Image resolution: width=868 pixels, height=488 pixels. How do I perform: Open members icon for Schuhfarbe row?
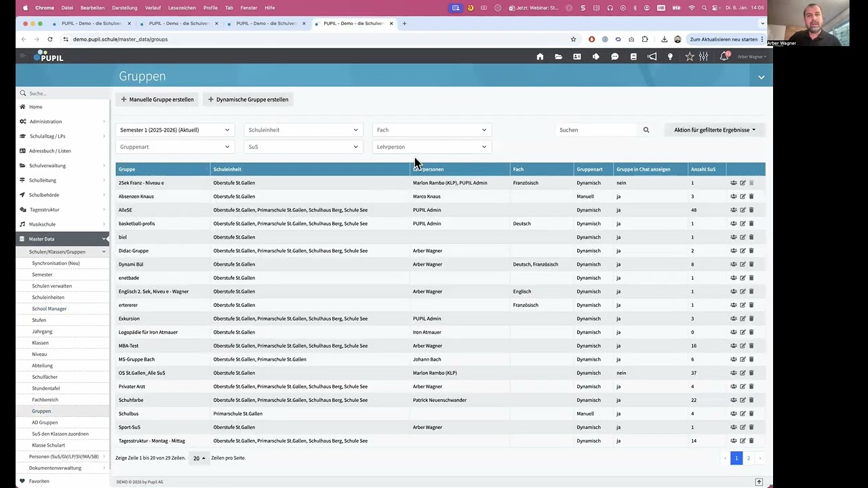734,400
